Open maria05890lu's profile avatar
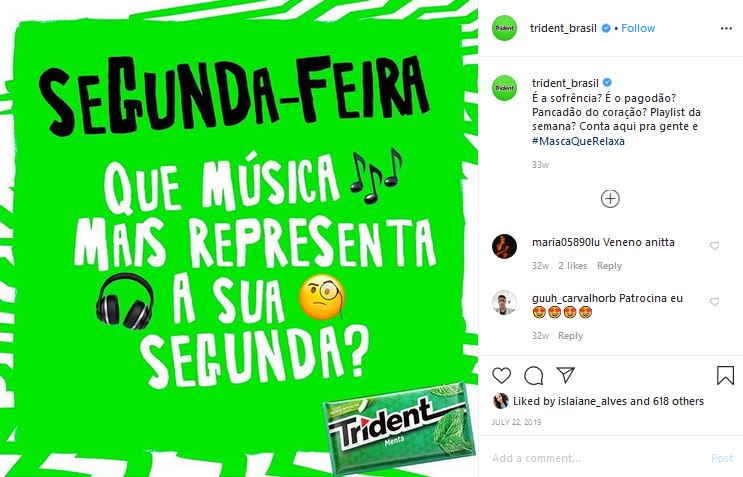 [x=504, y=246]
